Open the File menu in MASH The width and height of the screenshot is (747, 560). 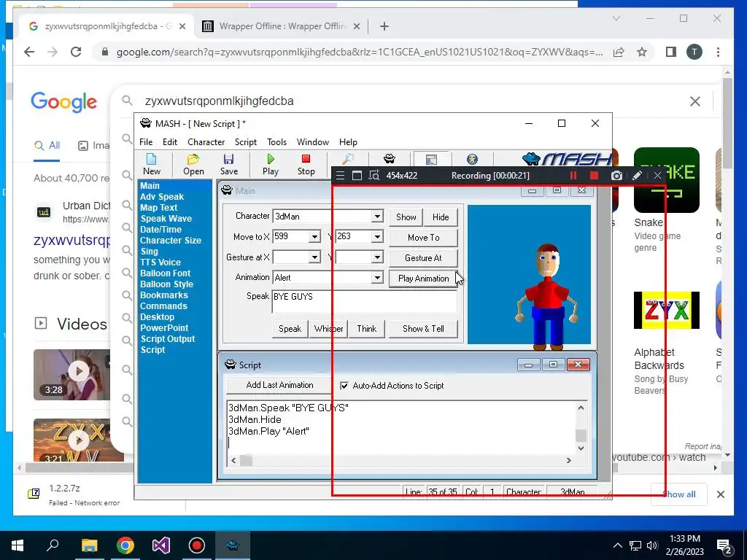[x=146, y=142]
